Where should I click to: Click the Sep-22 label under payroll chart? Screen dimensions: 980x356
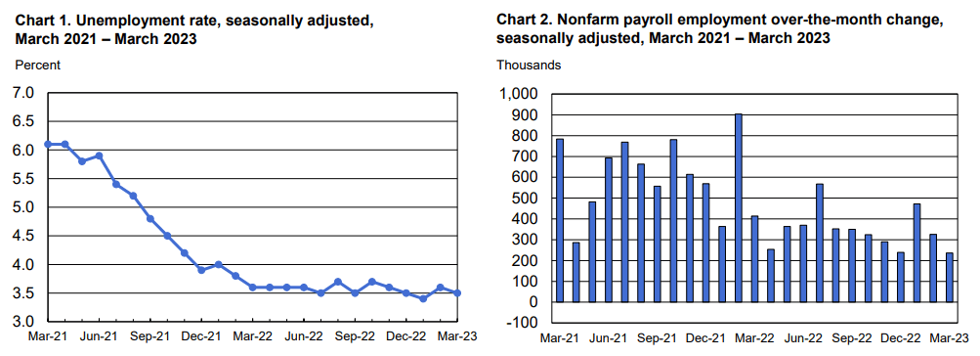tap(852, 337)
